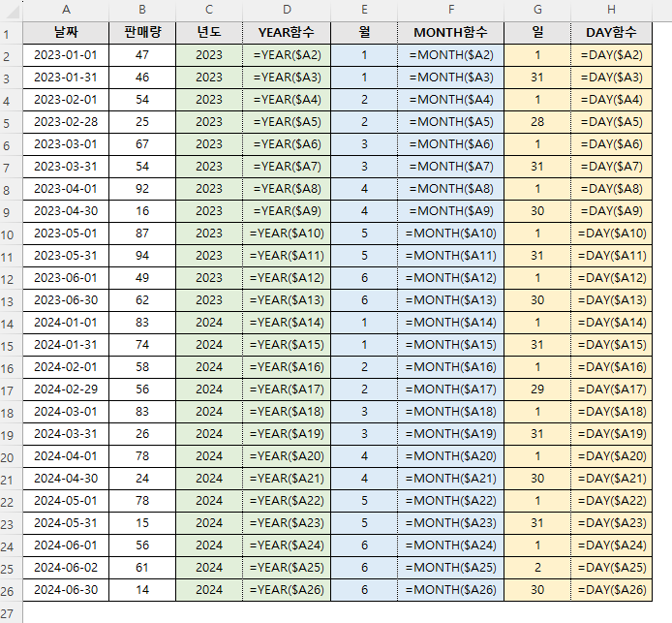
Task: Click formula cell =DAY($A17)
Action: (612, 389)
